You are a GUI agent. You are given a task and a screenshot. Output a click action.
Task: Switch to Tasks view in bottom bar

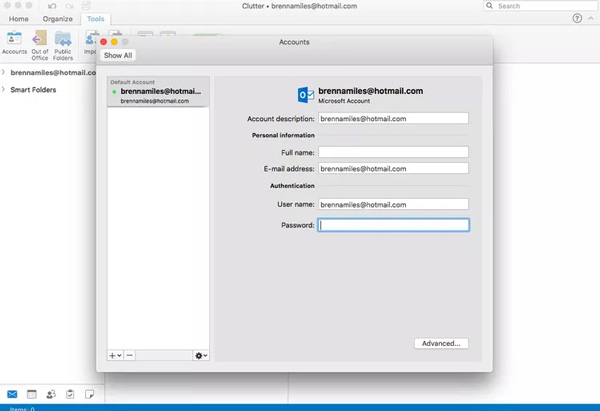click(70, 394)
